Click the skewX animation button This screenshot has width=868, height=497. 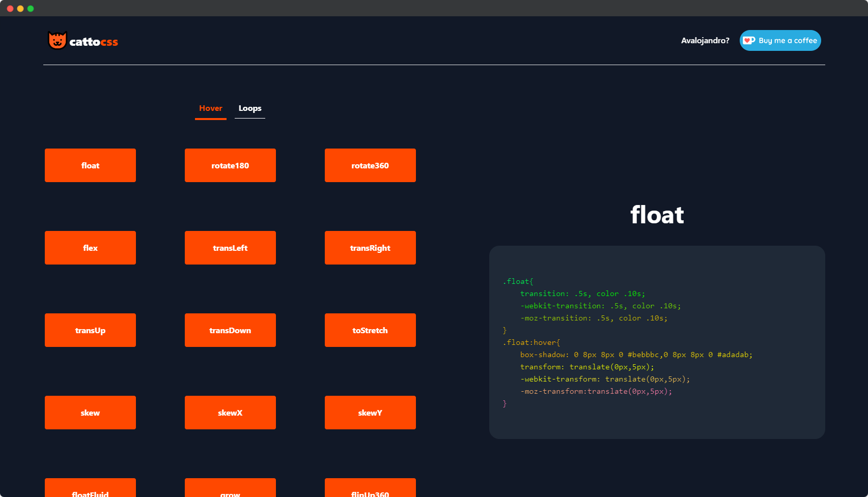tap(230, 413)
